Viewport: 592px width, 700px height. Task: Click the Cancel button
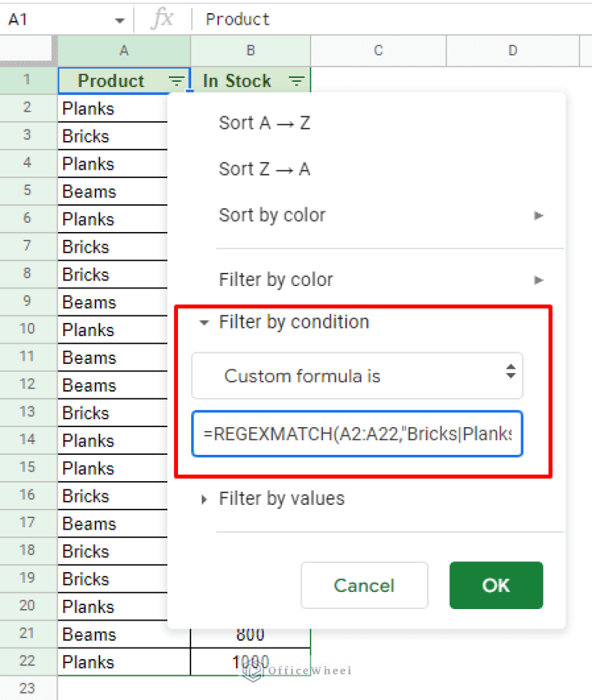coord(364,585)
